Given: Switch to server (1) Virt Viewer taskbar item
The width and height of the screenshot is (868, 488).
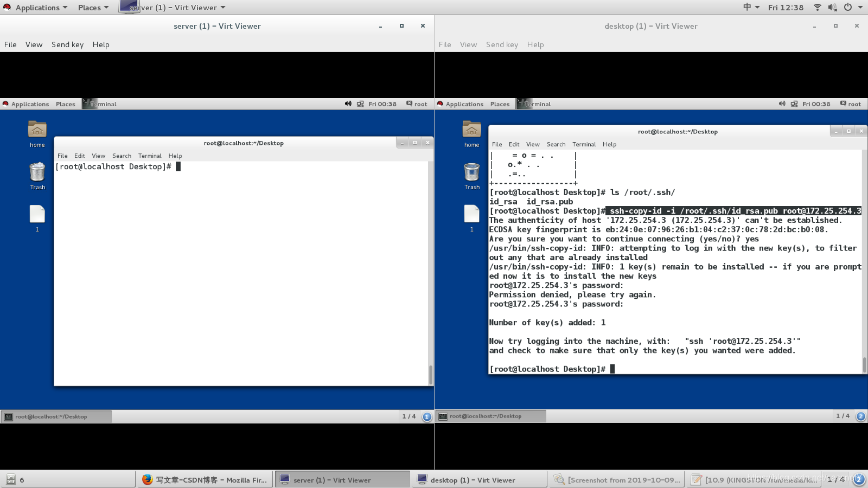Looking at the screenshot, I should (342, 480).
